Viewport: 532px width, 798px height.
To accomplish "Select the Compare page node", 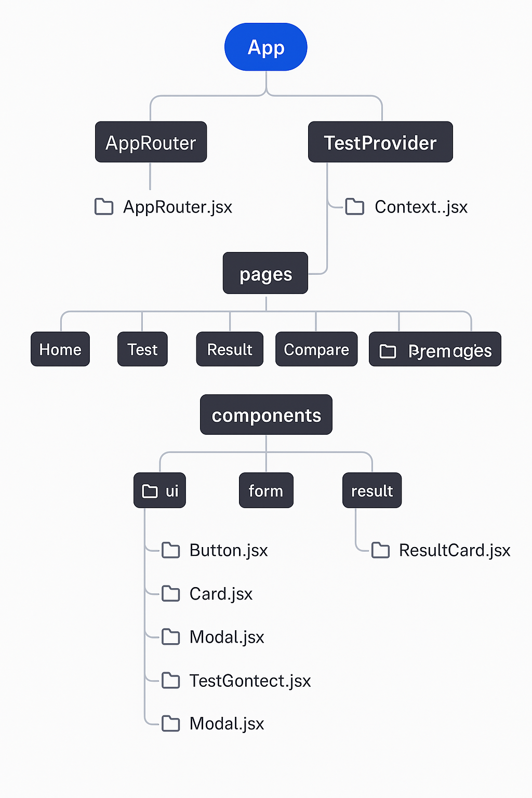I will pos(316,349).
